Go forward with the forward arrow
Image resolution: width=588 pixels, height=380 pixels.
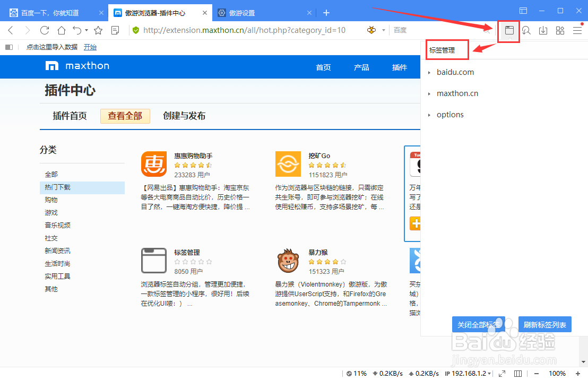click(x=27, y=30)
